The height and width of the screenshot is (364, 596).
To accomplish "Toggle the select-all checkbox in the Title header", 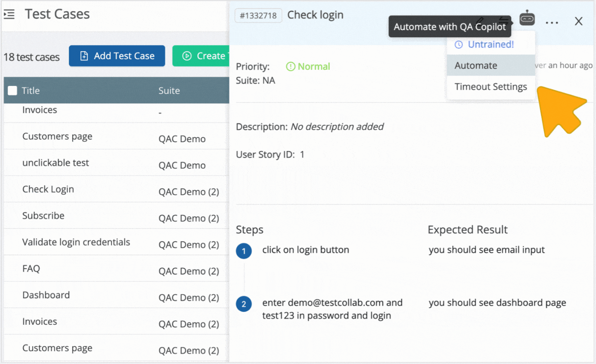I will tap(12, 90).
